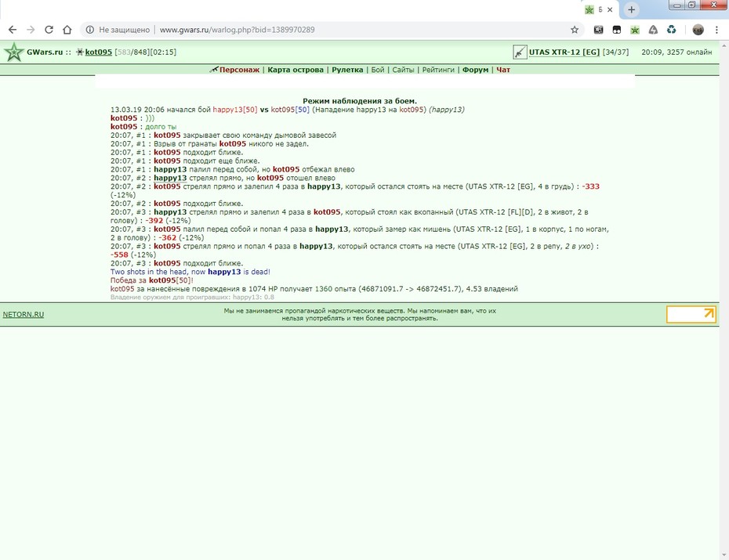Screen dimensions: 729x560
Task: Click the page vertical scrollbar up arrow
Action: click(724, 46)
